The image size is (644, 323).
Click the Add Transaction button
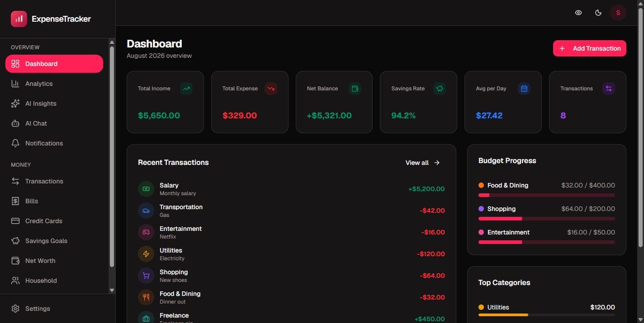point(590,48)
